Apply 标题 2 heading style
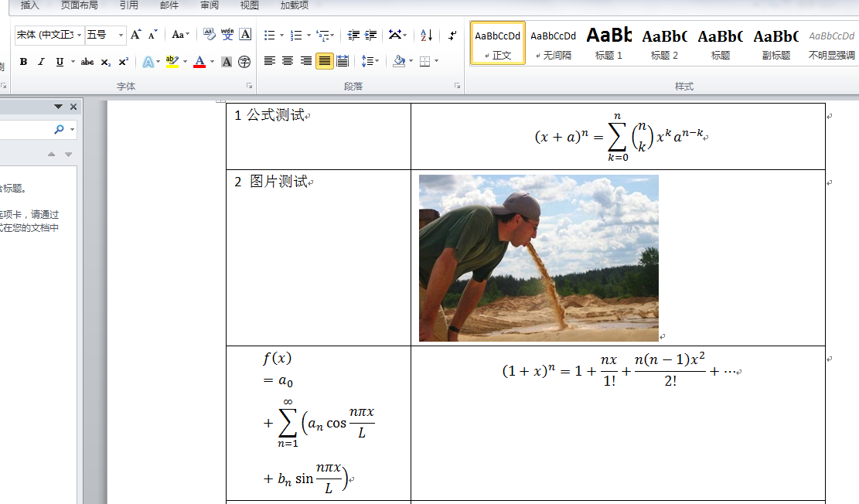Viewport: 859px width, 504px height. 664,43
